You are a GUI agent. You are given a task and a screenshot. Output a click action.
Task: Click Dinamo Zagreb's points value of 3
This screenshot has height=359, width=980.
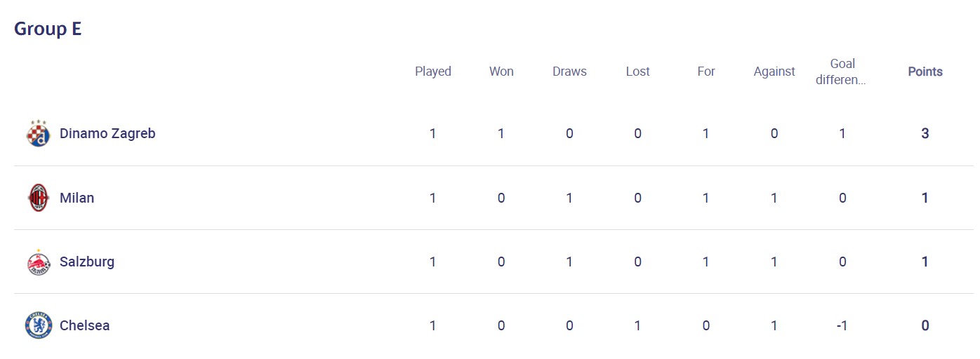(925, 133)
